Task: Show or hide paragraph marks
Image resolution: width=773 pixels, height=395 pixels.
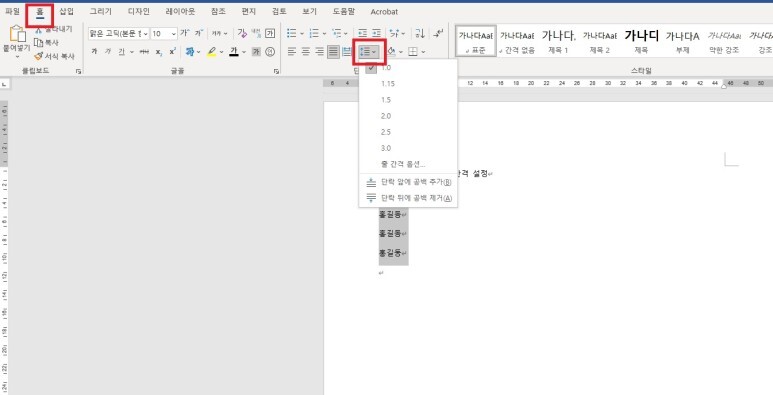Action: click(x=438, y=33)
